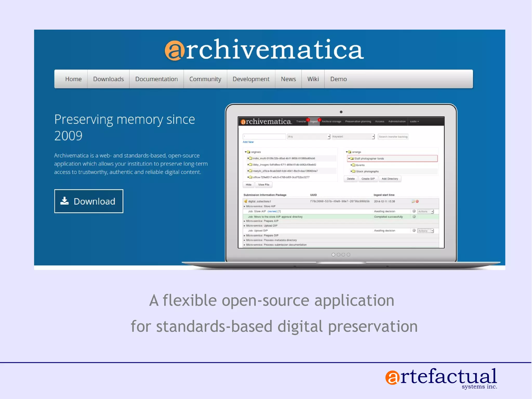The height and width of the screenshot is (399, 532).
Task: Click the gear icon for Upload DIP job
Action: [414, 230]
